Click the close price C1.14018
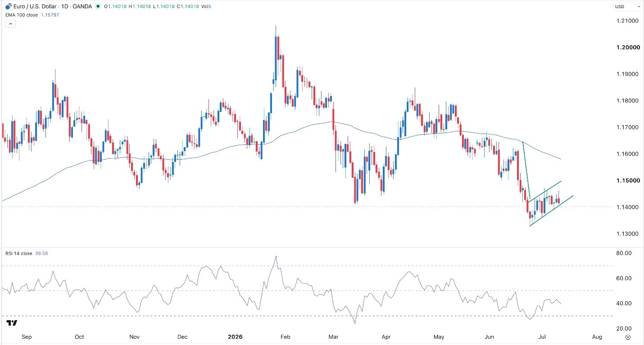644x345 pixels. (187, 6)
